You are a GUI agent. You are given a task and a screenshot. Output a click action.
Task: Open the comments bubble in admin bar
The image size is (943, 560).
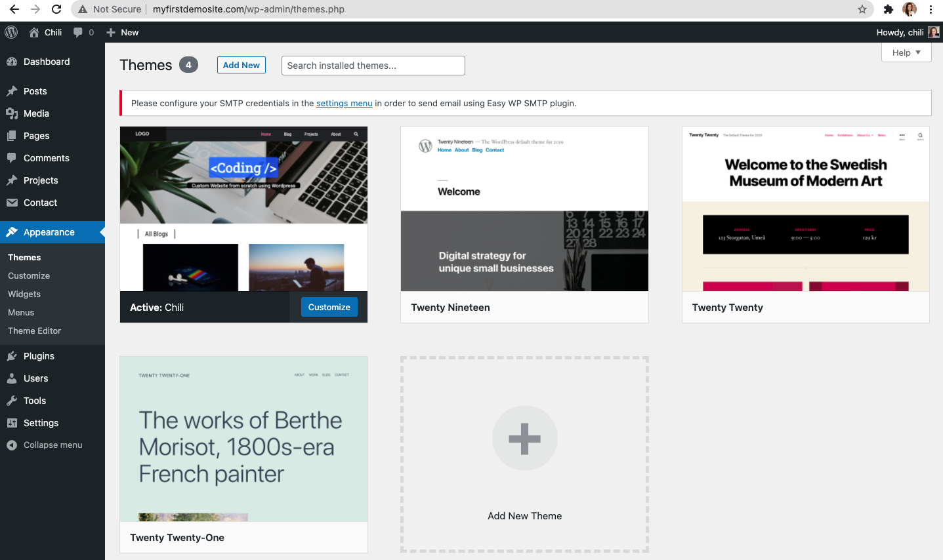pos(78,32)
